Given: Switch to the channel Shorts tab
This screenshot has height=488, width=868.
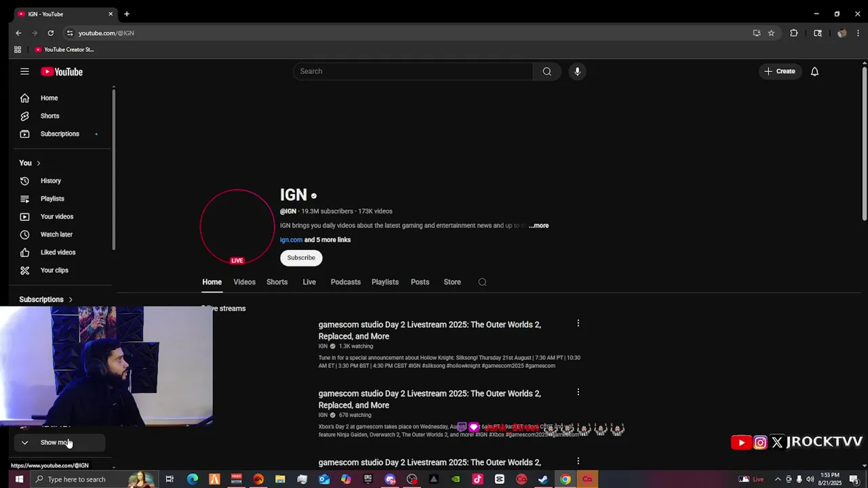Looking at the screenshot, I should tap(277, 282).
